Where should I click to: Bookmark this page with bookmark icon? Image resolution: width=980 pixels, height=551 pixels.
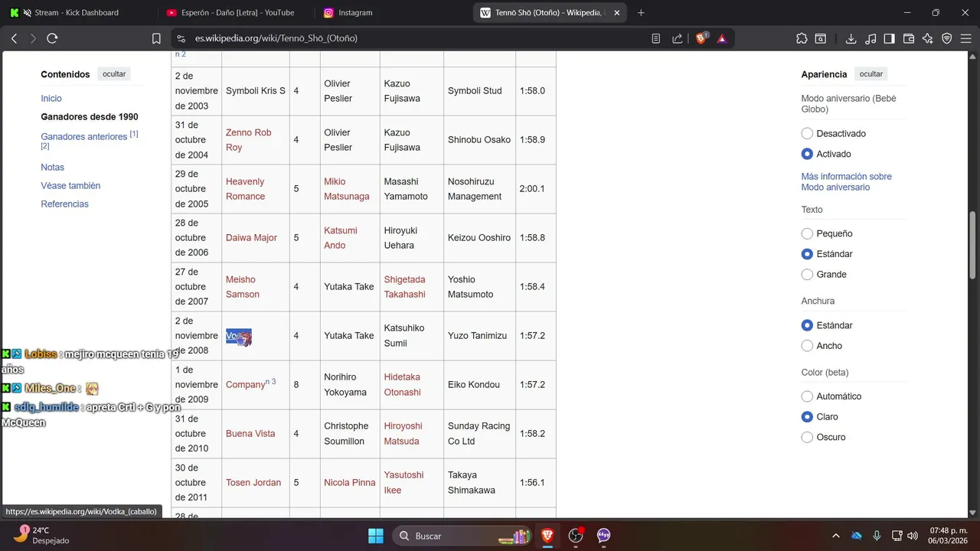pyautogui.click(x=156, y=38)
